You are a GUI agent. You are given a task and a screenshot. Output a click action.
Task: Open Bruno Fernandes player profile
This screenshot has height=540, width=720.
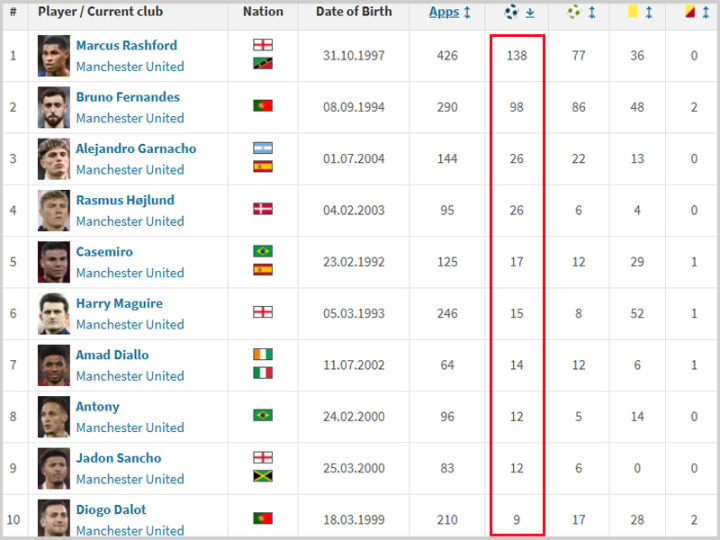pos(128,97)
